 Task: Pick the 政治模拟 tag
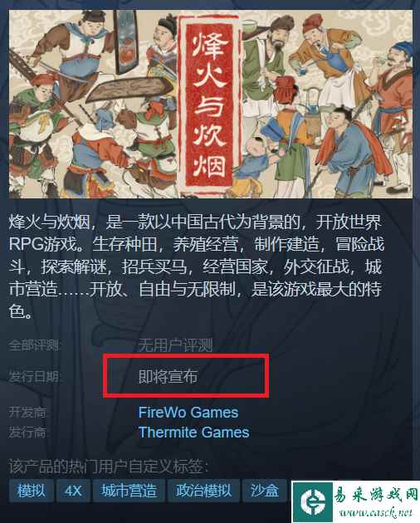pyautogui.click(x=203, y=491)
